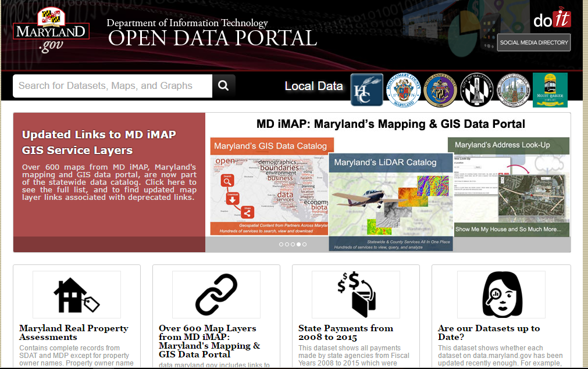Open the Social Media Directory

pyautogui.click(x=534, y=42)
